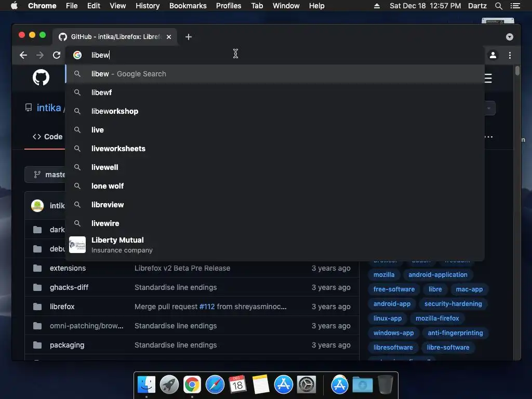
Task: Click the android-app topic tag
Action: (392, 303)
